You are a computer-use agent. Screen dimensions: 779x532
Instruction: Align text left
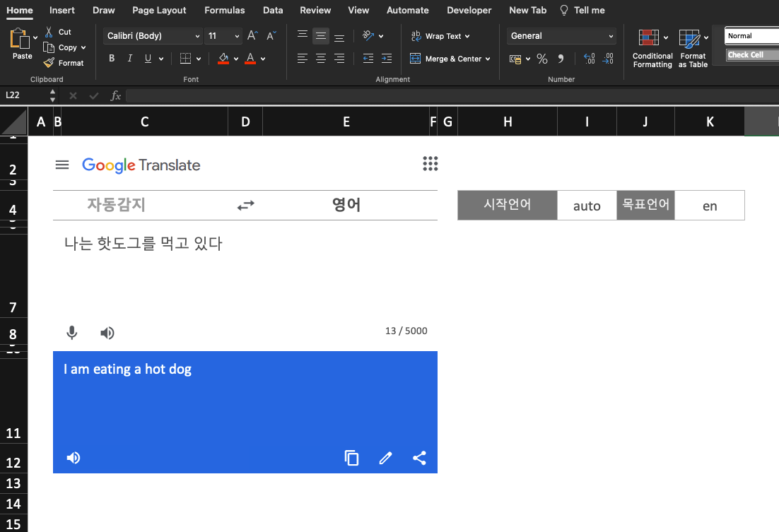pyautogui.click(x=302, y=58)
